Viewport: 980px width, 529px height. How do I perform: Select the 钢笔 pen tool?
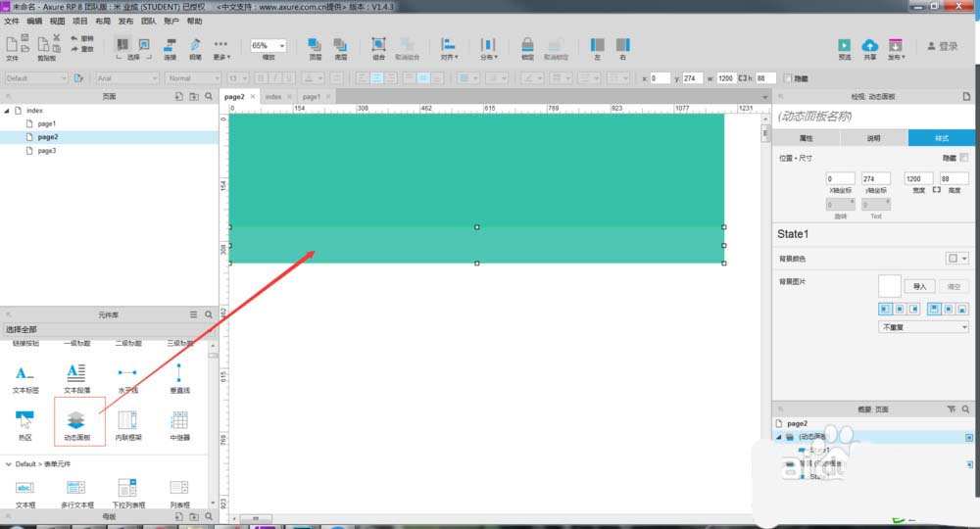point(196,49)
